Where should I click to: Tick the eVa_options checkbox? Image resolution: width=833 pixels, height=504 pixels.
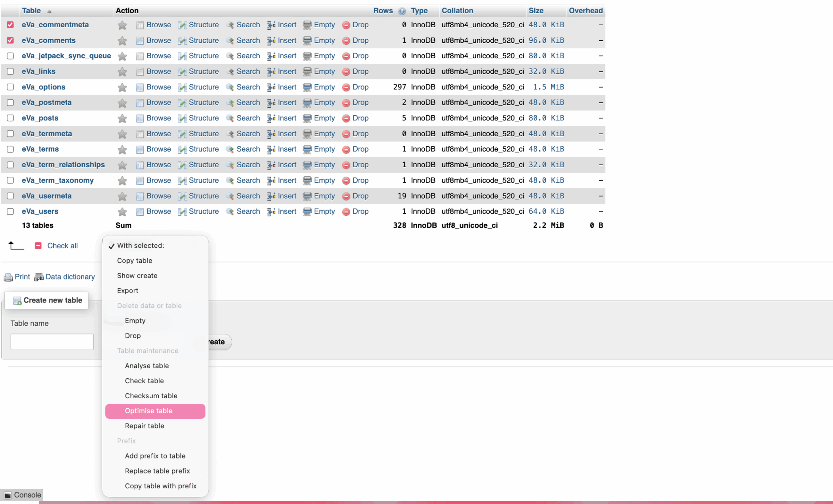coord(10,87)
